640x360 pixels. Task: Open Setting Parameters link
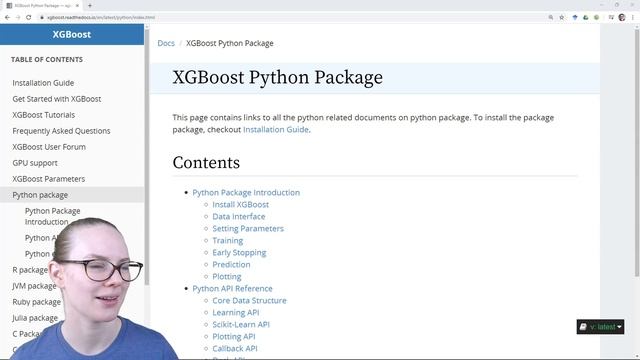point(248,229)
